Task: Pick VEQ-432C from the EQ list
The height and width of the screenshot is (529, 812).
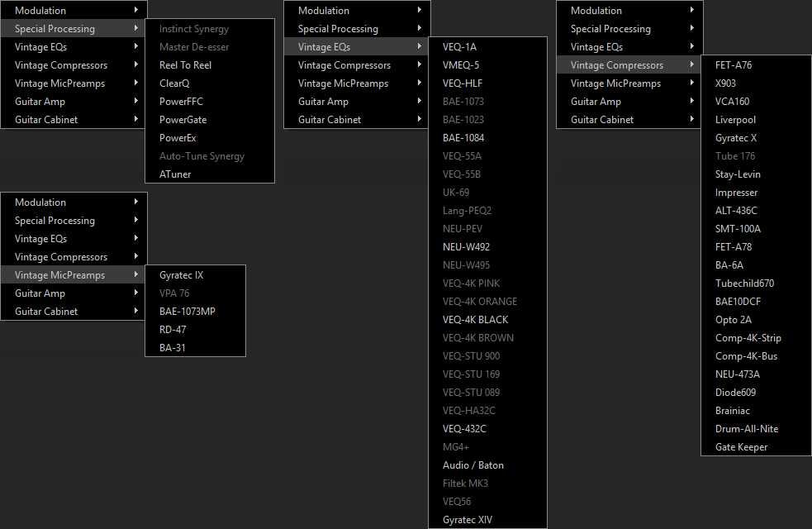Action: (488, 429)
